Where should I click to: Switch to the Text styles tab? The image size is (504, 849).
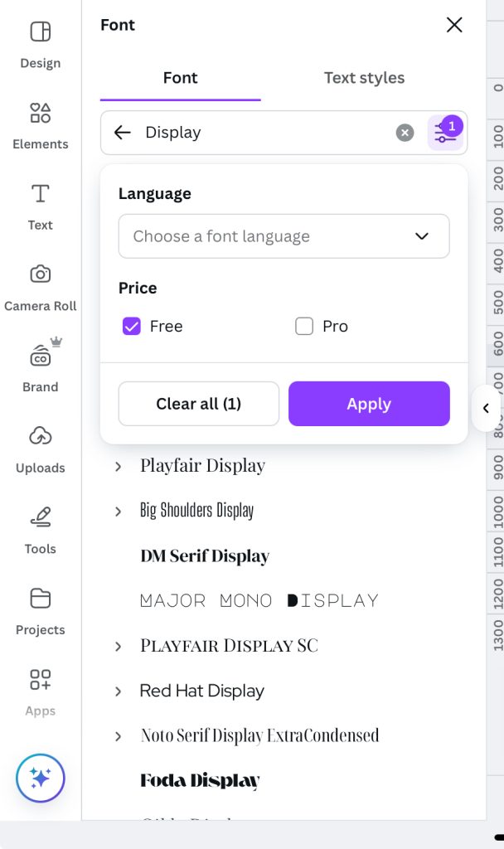pos(364,78)
